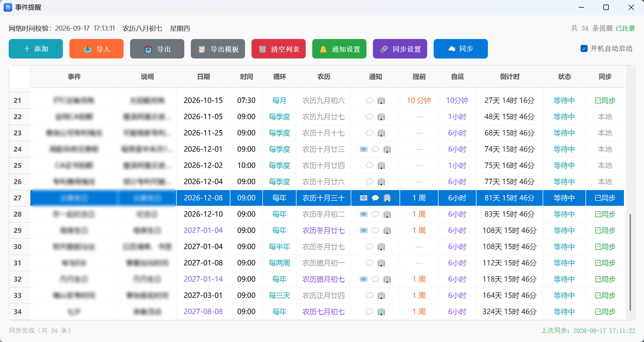Click the chat bubble icon in row 30

pos(369,247)
